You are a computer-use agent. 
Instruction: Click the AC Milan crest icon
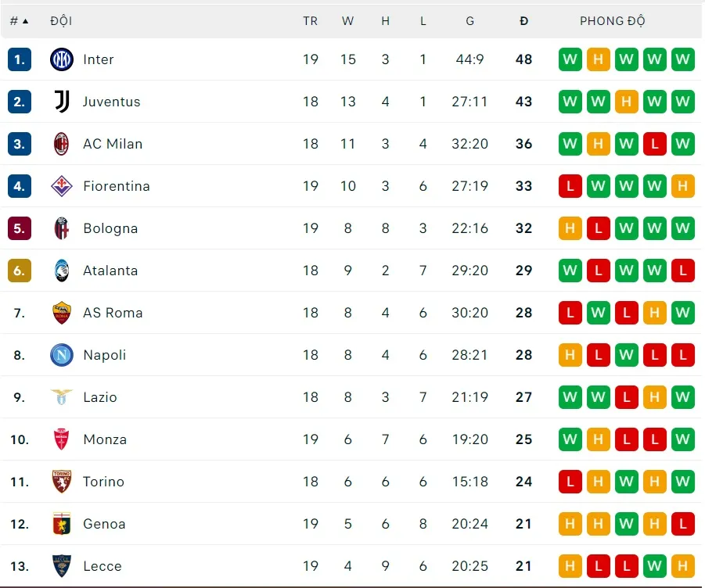(x=62, y=144)
